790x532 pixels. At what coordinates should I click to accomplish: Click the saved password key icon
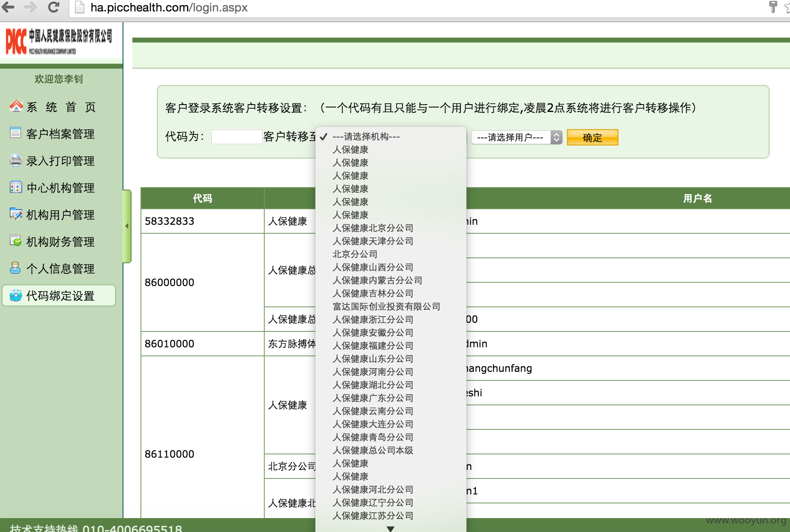[773, 7]
